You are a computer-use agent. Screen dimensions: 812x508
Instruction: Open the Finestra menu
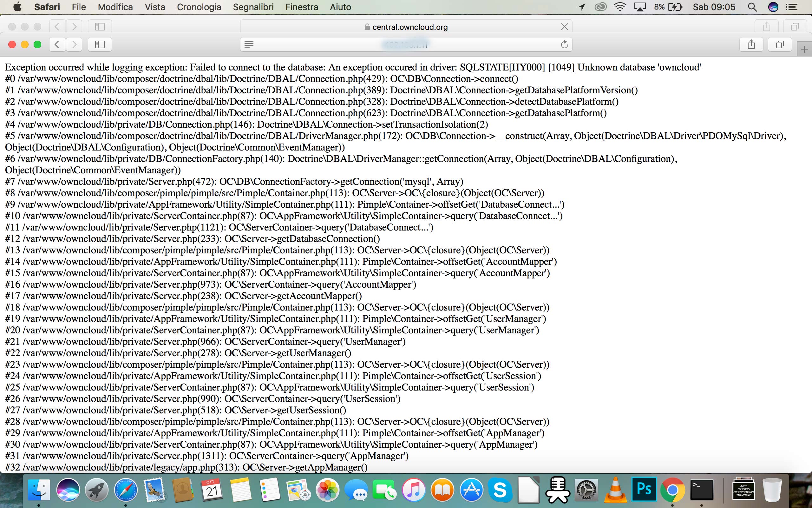(302, 7)
